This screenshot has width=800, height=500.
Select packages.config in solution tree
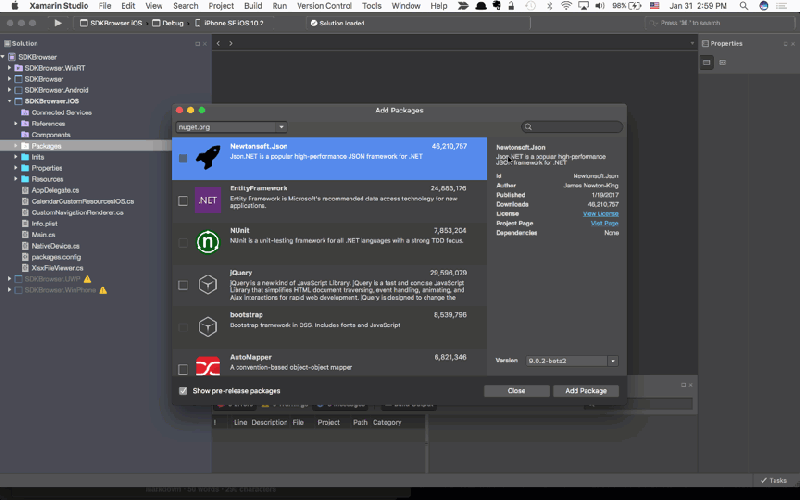point(56,257)
